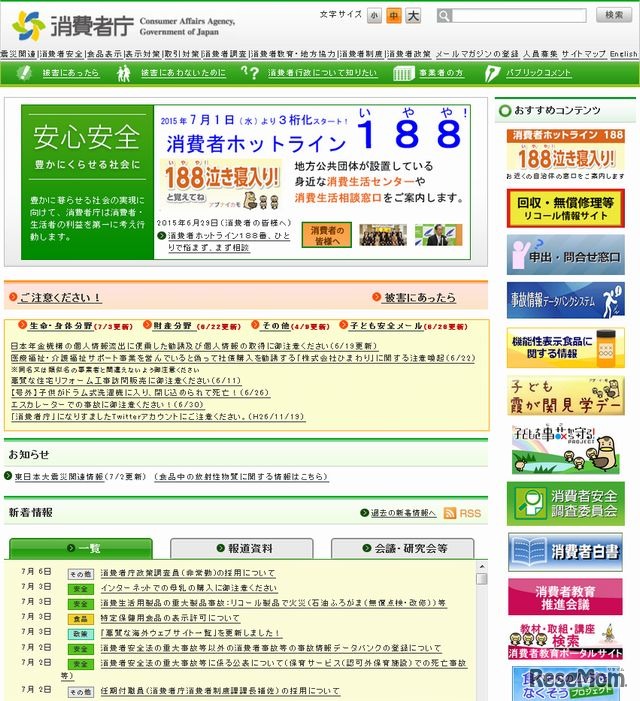Open 悪質な住宅リフォーム工事訪問販売 notice
Image resolution: width=640 pixels, height=701 pixels.
(x=126, y=381)
